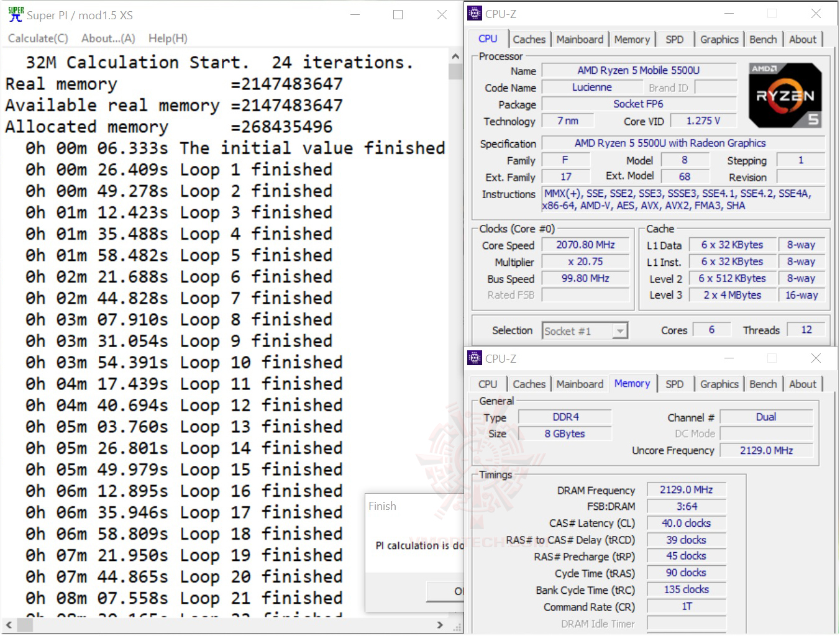Screen dimensions: 840x636
Task: Click the tRC value '135 clocks'
Action: 687,589
